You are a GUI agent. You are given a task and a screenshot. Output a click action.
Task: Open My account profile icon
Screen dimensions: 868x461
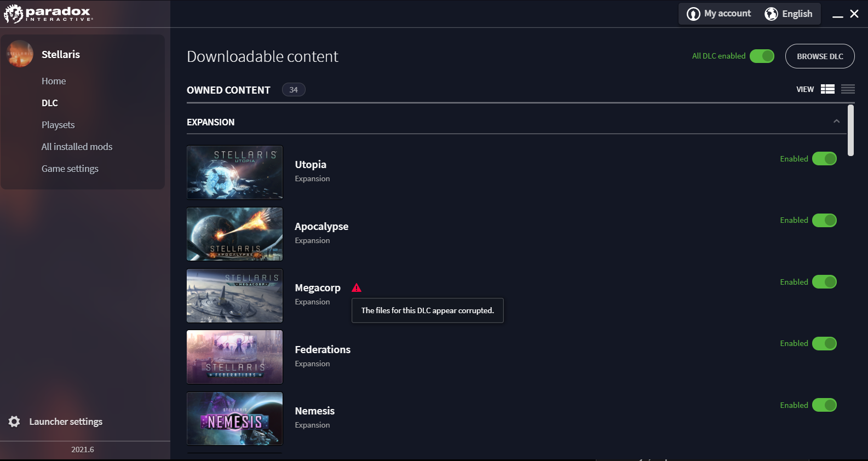(x=693, y=14)
